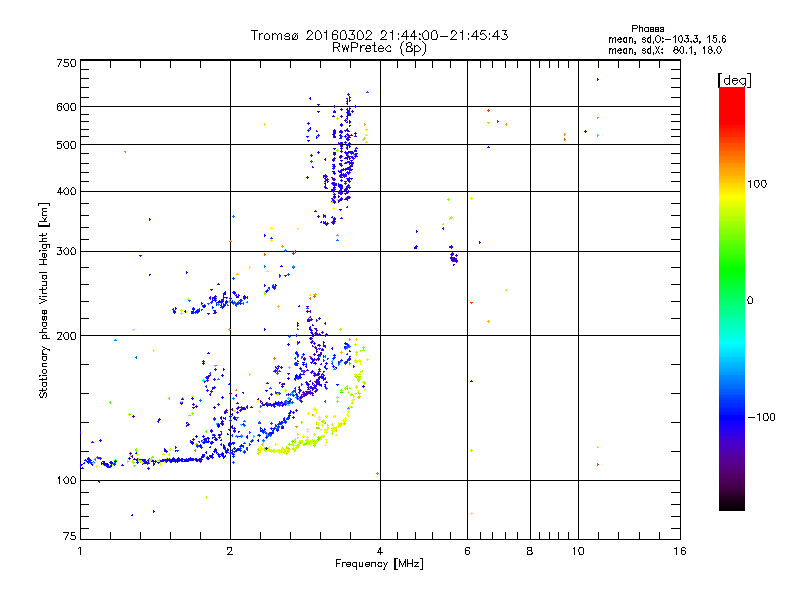Click the x-axis tick label '4'

[x=380, y=551]
